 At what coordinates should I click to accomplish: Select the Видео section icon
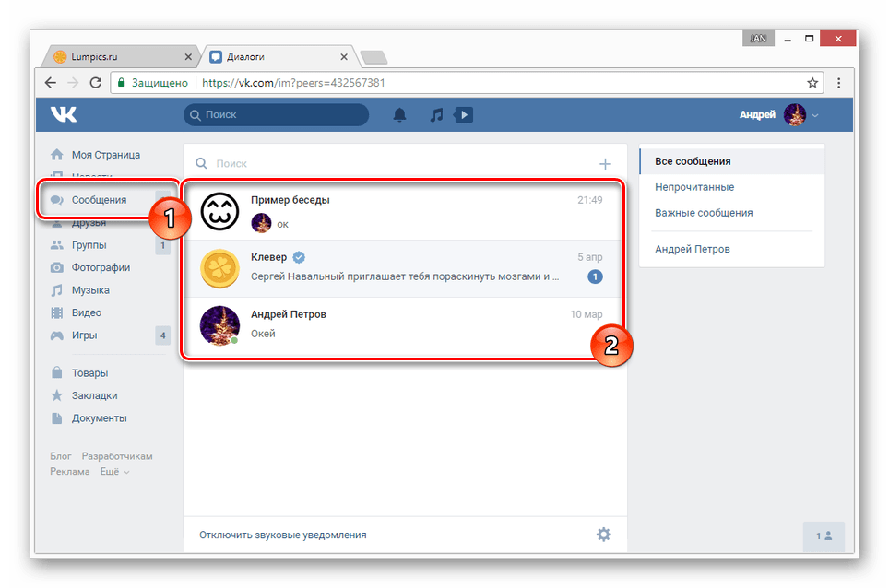click(56, 312)
